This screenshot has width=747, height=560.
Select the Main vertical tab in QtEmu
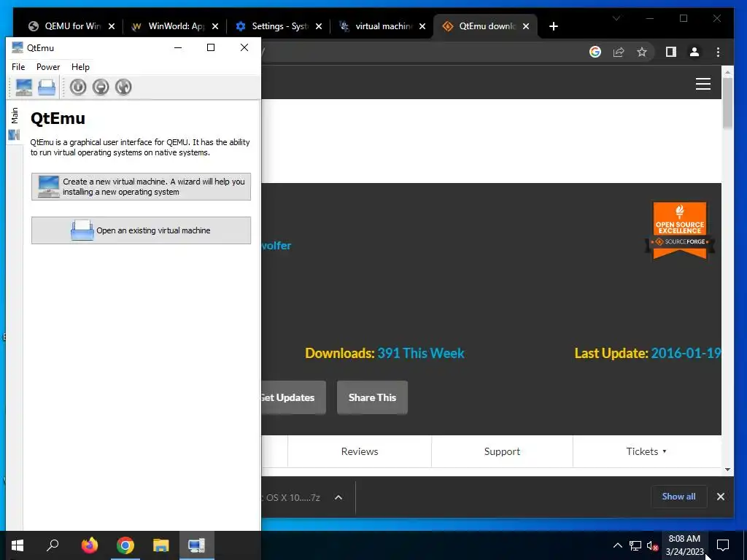point(15,122)
